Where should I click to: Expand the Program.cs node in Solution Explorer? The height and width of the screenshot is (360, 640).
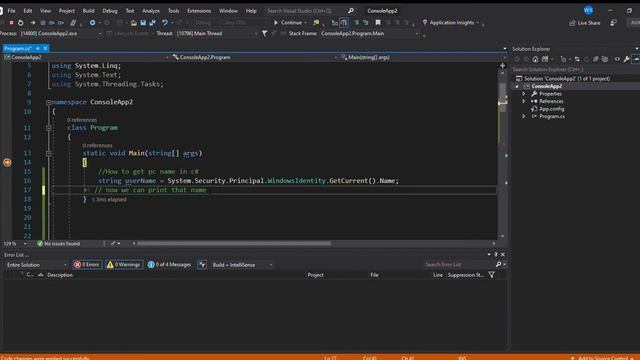coord(524,116)
